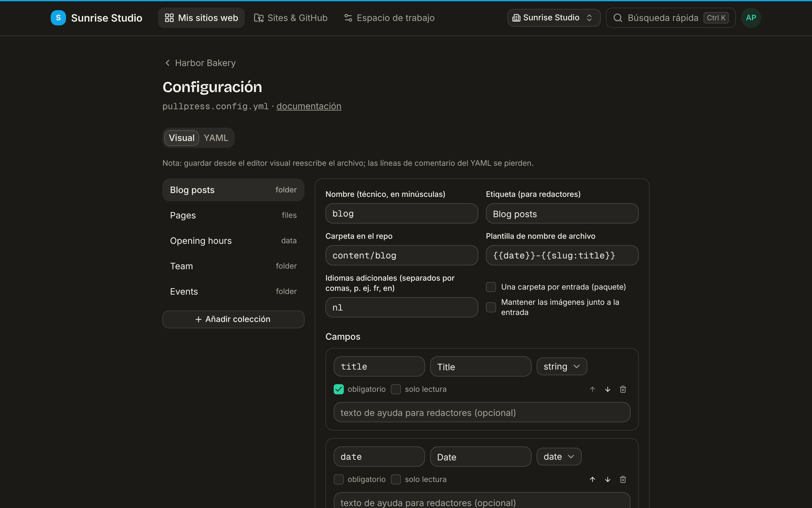Move the date field up
This screenshot has width=812, height=508.
click(592, 479)
